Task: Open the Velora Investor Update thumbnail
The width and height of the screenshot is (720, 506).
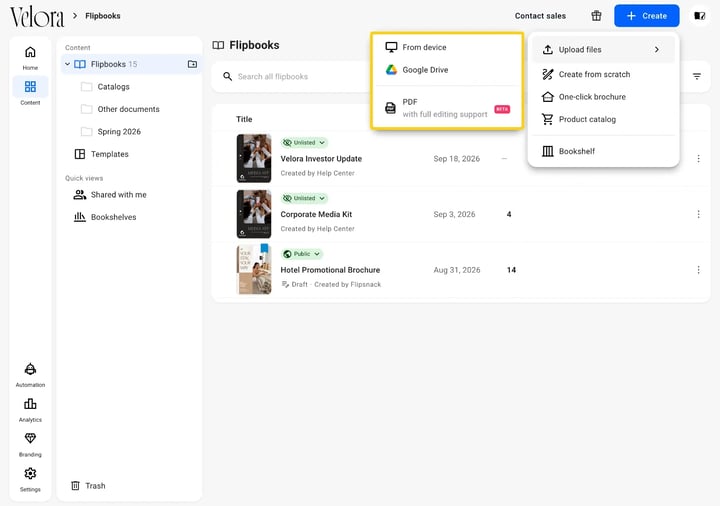Action: coord(254,158)
